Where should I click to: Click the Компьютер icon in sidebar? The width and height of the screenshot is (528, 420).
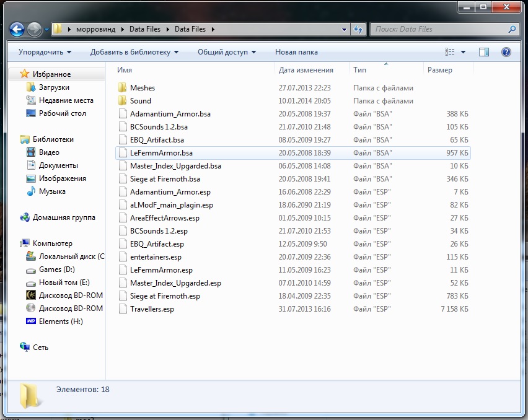[24, 243]
